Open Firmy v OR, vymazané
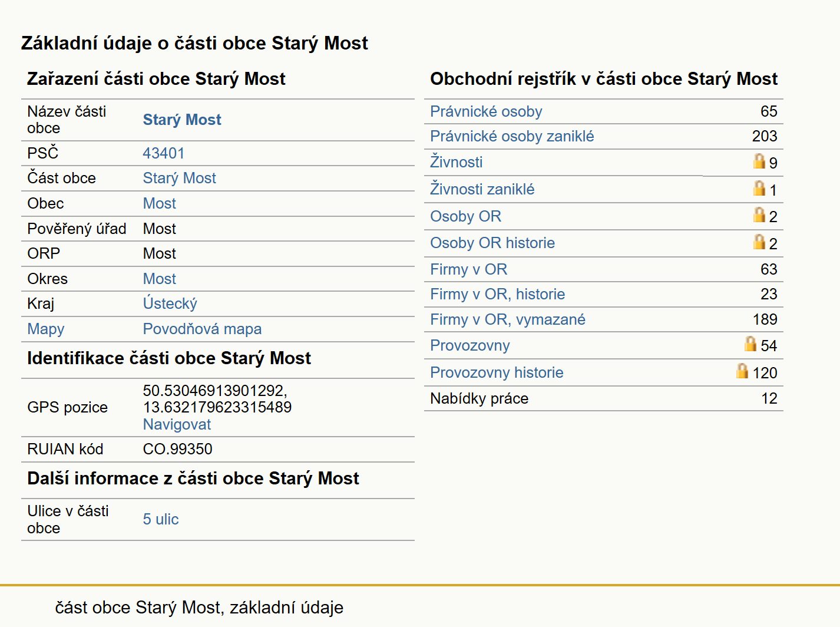This screenshot has height=627, width=840. point(508,319)
